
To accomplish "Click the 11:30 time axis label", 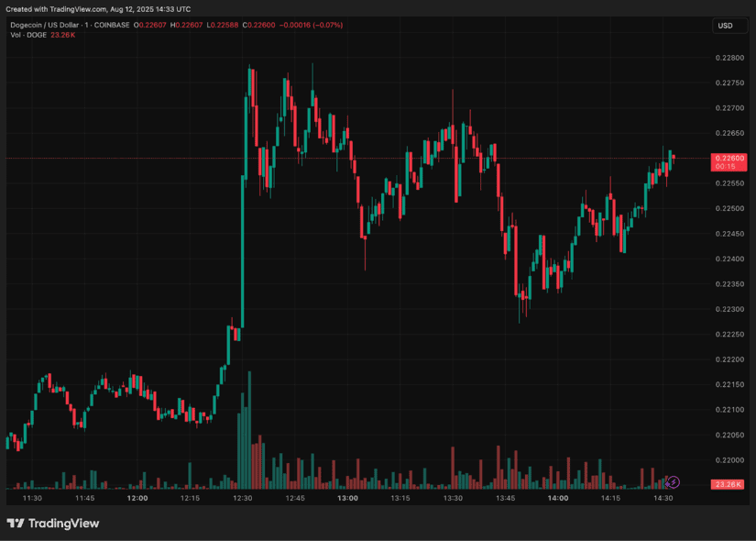I will tap(32, 498).
